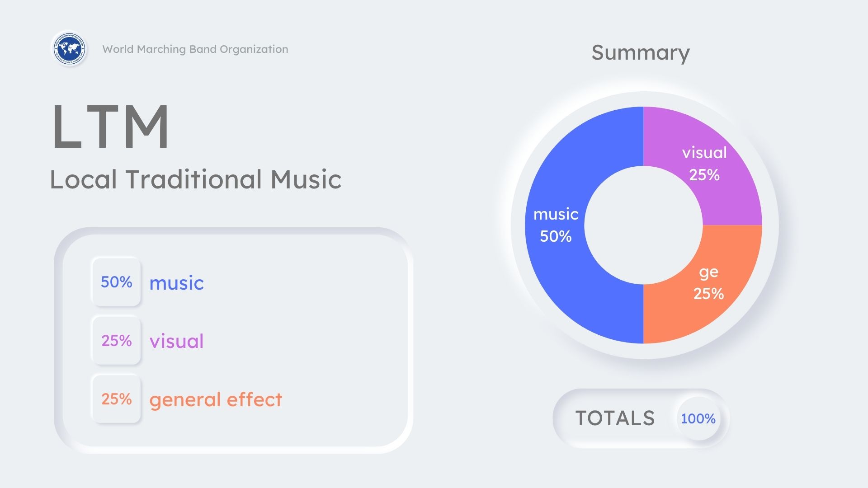This screenshot has width=868, height=488.
Task: Click the empty center of the donut chart
Action: 643,225
